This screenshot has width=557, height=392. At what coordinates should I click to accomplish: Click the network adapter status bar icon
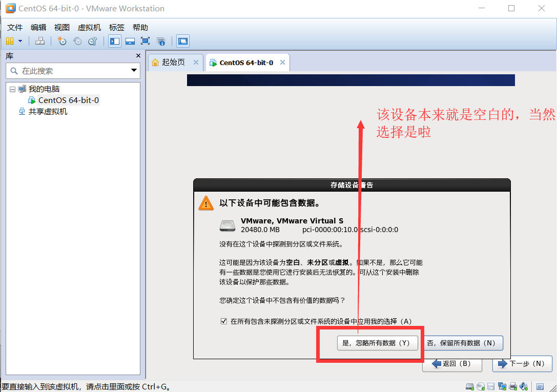click(502, 387)
